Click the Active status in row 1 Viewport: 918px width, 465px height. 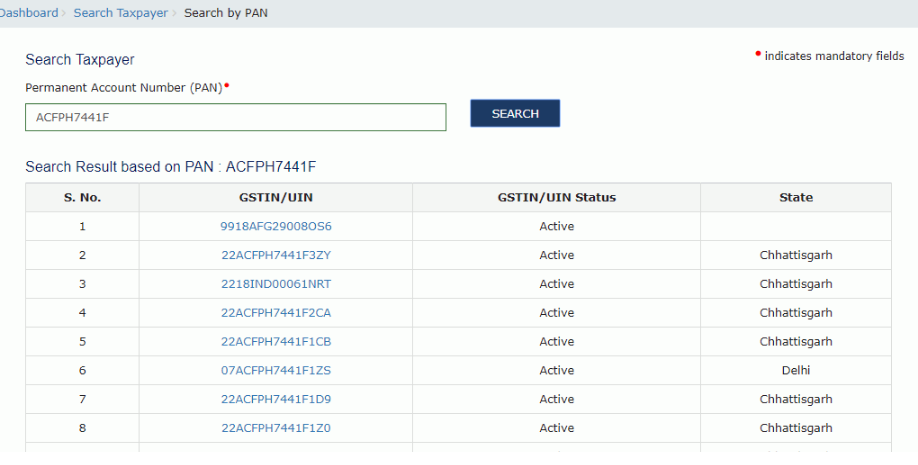556,226
